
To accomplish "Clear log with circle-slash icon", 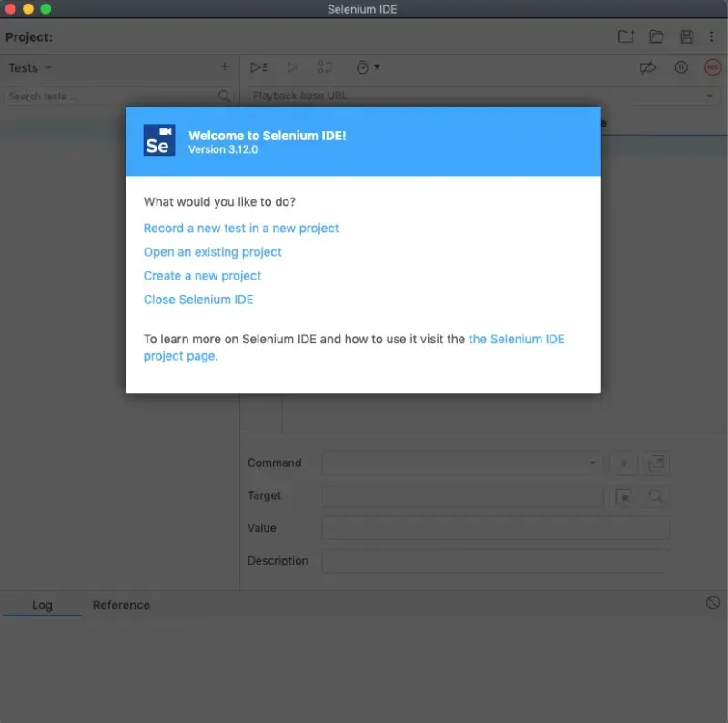I will (713, 603).
